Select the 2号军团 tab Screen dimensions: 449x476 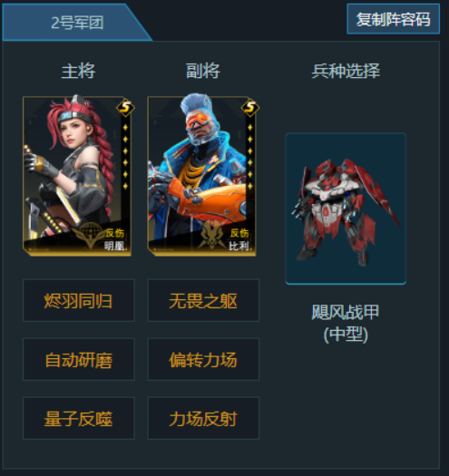coord(77,22)
